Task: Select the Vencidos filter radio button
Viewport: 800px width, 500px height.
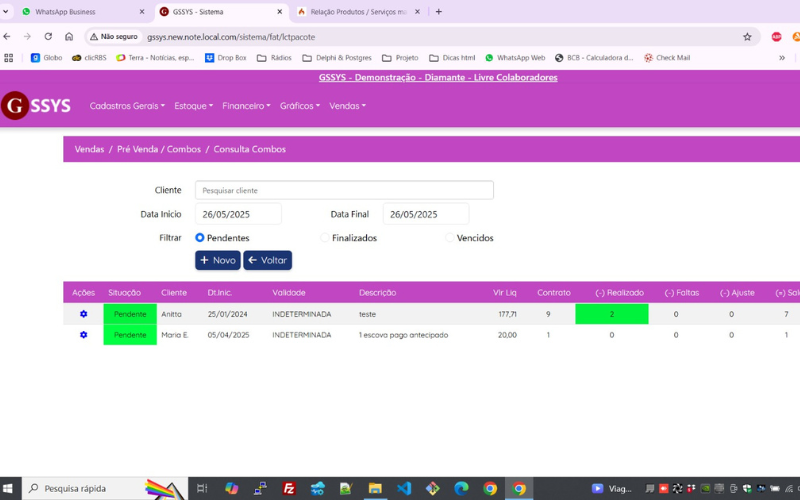Action: [450, 238]
